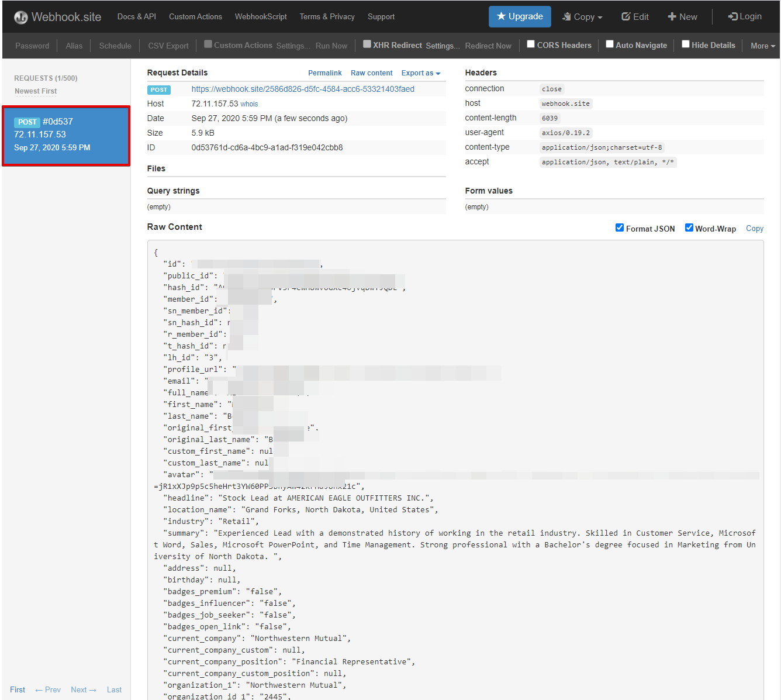Open the More dropdown menu

[762, 46]
